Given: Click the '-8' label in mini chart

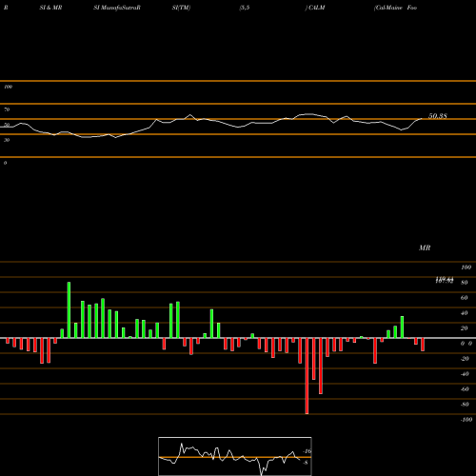Looking at the screenshot, I should click(x=306, y=463).
